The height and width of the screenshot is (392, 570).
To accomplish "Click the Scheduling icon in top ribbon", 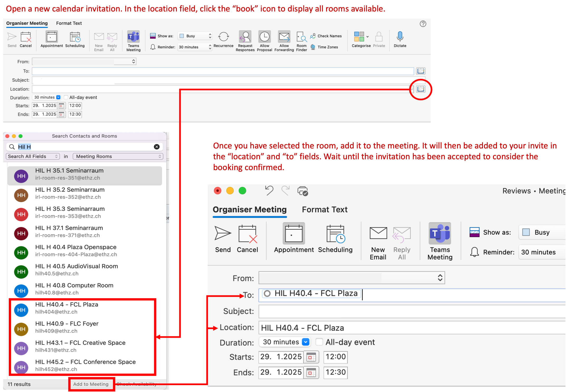I will coord(75,37).
